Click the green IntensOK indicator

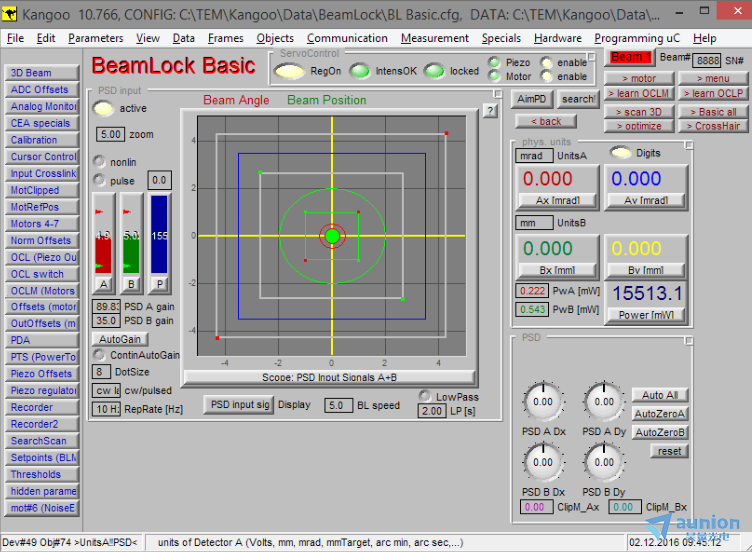(x=359, y=71)
